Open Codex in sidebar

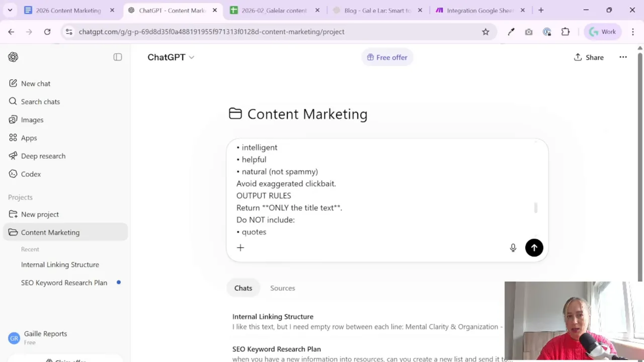point(31,174)
